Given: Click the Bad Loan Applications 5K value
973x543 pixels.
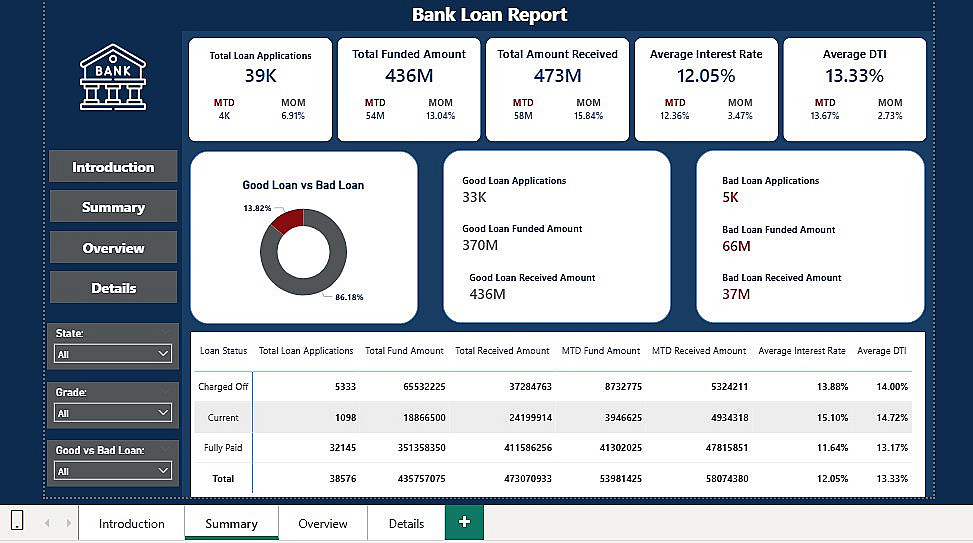Looking at the screenshot, I should coord(730,197).
